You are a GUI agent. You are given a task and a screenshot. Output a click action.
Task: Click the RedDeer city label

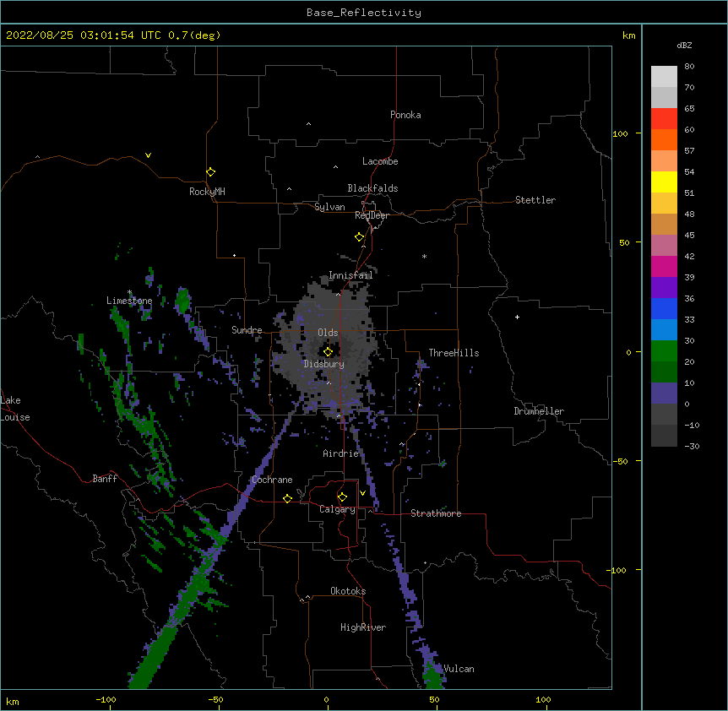[372, 215]
